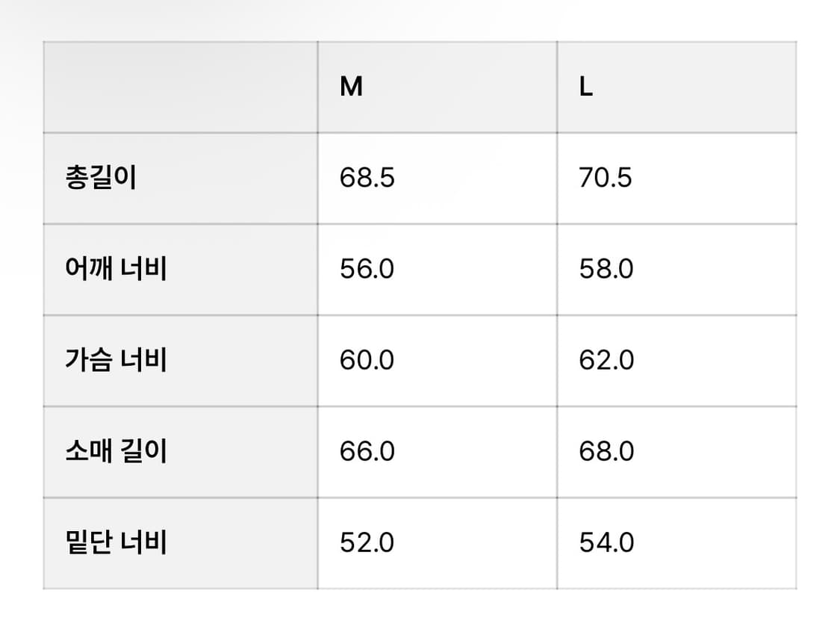Select the 총길이 row label
The image size is (840, 629).
click(x=101, y=179)
